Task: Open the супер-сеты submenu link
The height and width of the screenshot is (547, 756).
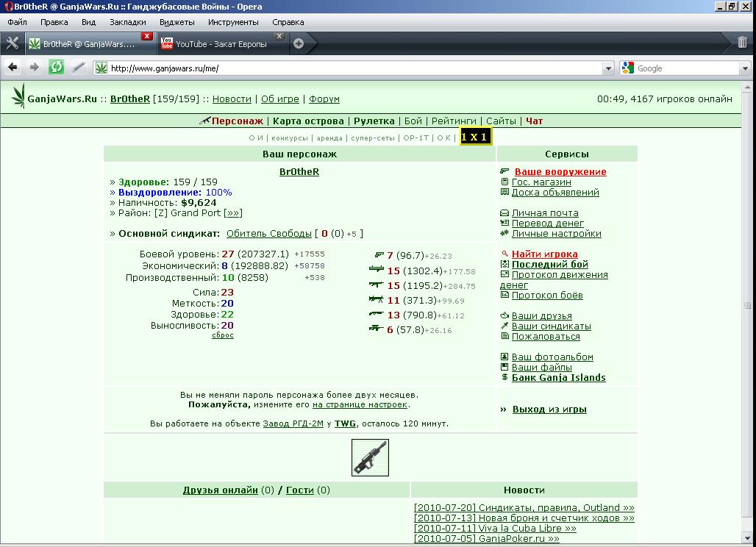Action: point(373,137)
